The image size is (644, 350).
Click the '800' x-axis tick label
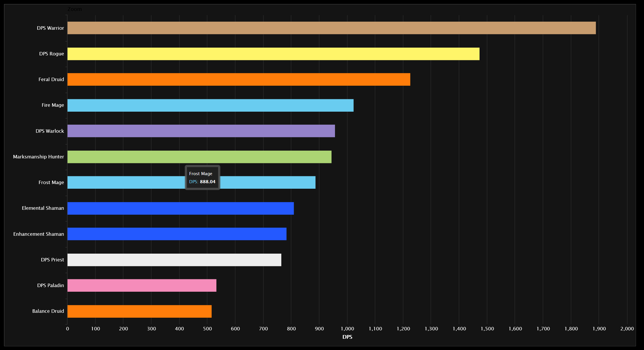[x=291, y=329]
